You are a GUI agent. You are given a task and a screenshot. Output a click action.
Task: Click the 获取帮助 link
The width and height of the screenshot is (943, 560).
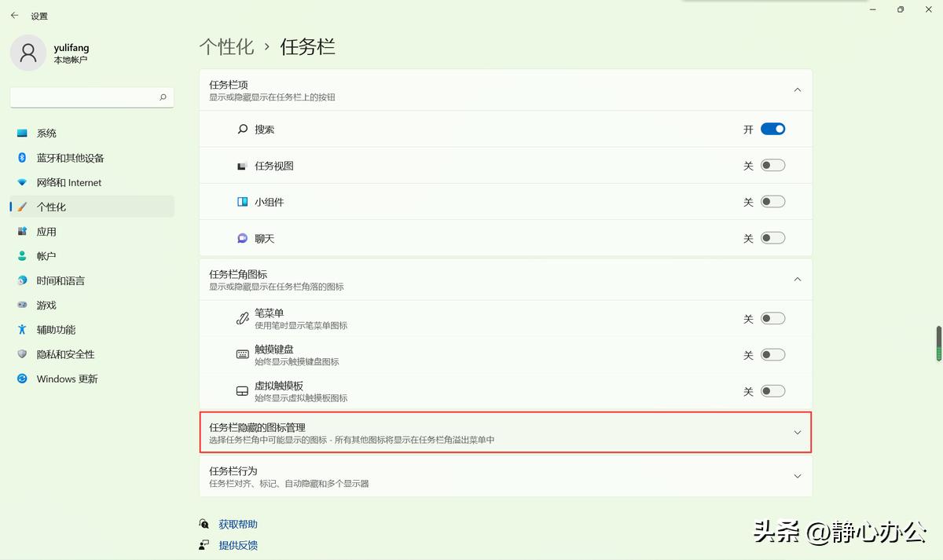237,523
